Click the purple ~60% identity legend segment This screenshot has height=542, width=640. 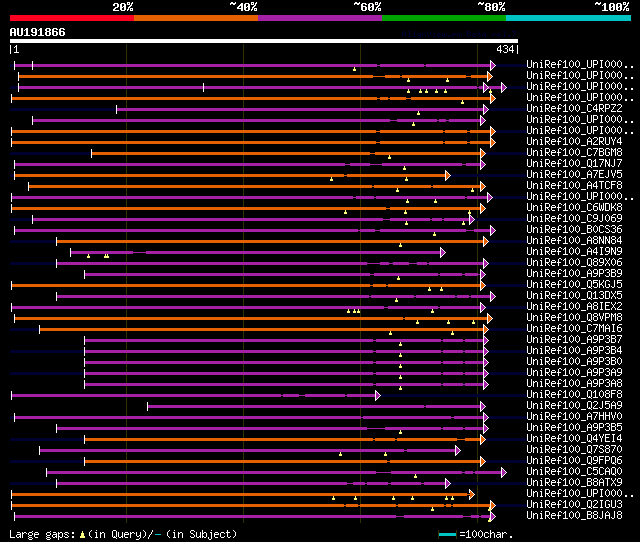pos(320,18)
